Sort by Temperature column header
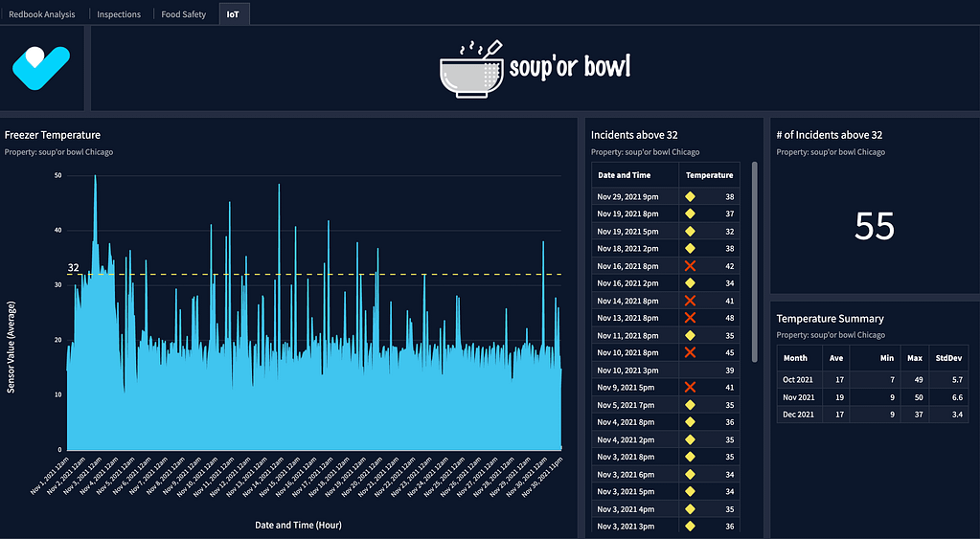Image resolution: width=980 pixels, height=539 pixels. pos(710,175)
